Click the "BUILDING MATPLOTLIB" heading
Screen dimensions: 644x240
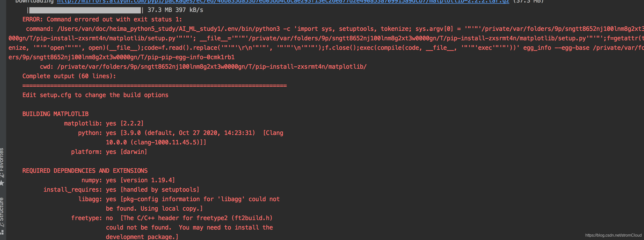[55, 114]
